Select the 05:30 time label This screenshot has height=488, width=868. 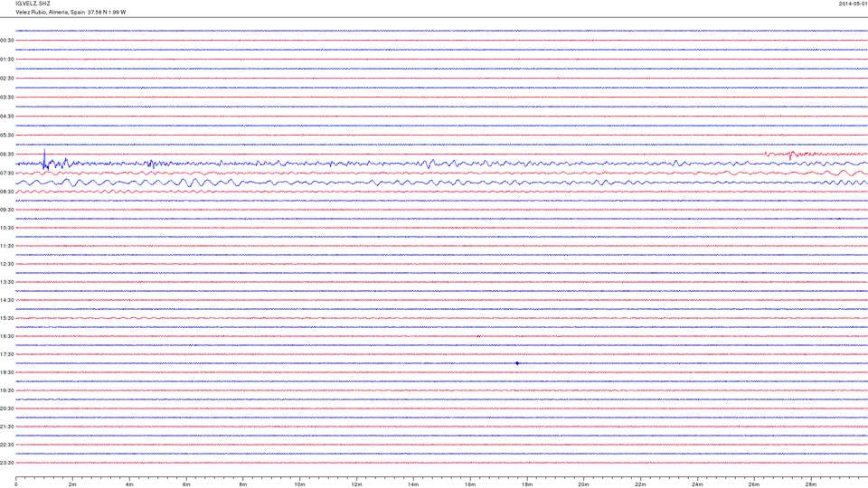(x=7, y=135)
